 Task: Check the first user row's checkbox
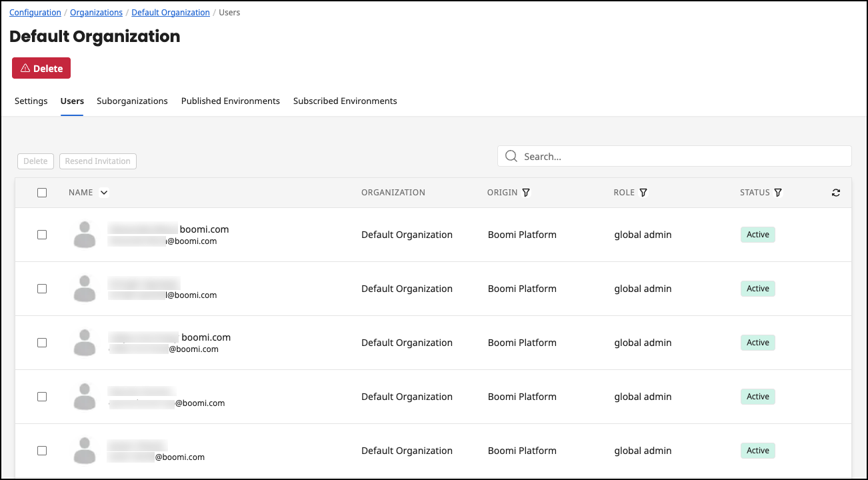[42, 235]
